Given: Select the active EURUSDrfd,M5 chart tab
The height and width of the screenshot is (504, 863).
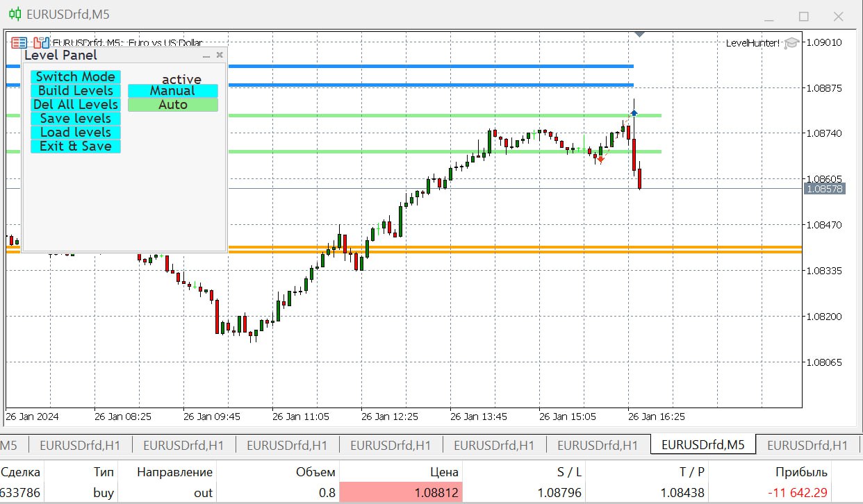Looking at the screenshot, I should 702,445.
